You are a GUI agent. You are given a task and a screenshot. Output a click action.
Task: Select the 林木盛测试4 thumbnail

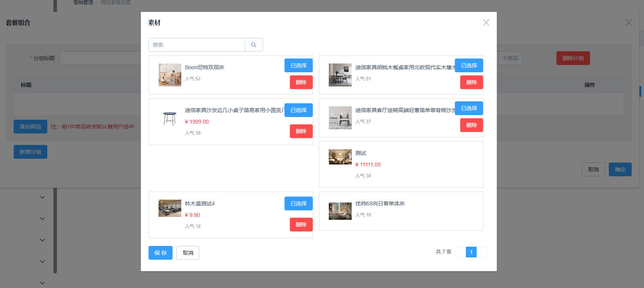(x=170, y=208)
